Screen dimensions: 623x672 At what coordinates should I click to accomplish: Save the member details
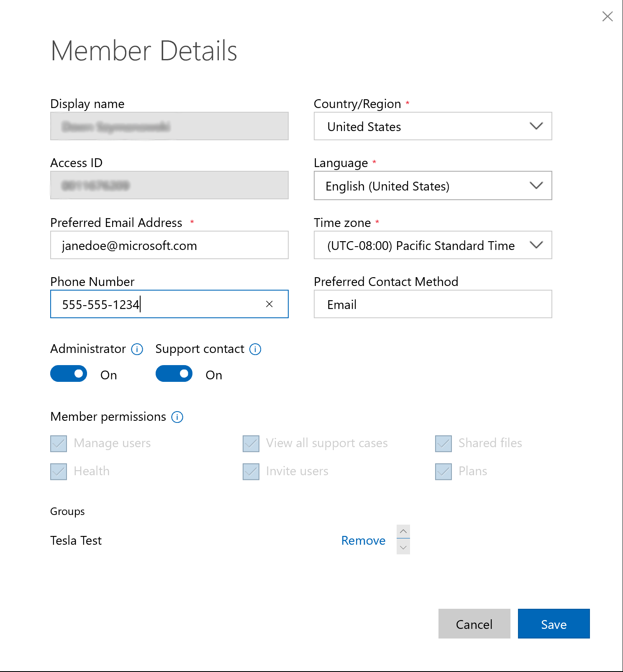tap(554, 624)
